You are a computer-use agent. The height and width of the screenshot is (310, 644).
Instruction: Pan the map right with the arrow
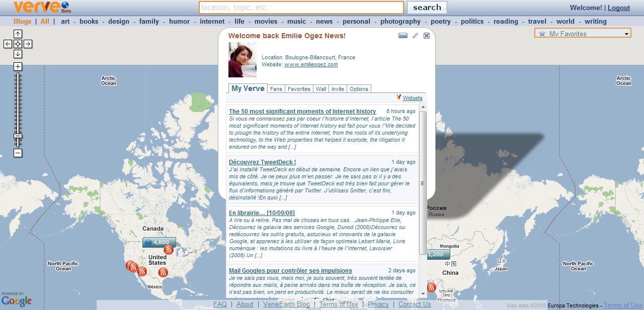pyautogui.click(x=28, y=44)
